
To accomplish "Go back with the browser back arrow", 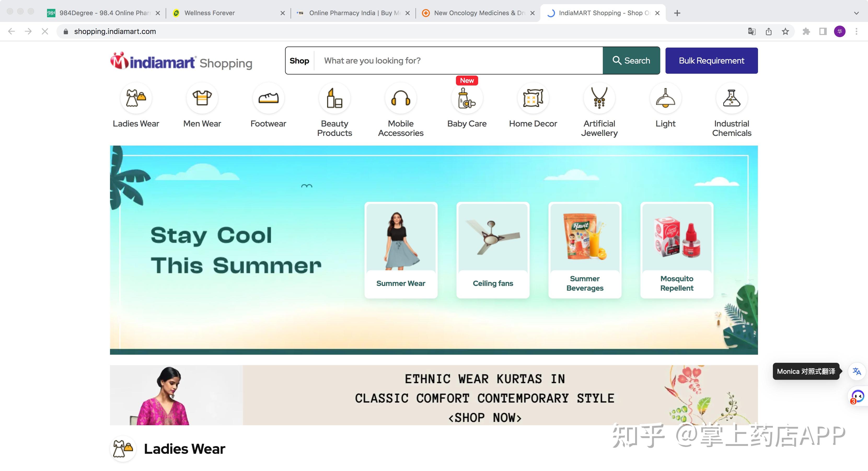I will click(11, 31).
